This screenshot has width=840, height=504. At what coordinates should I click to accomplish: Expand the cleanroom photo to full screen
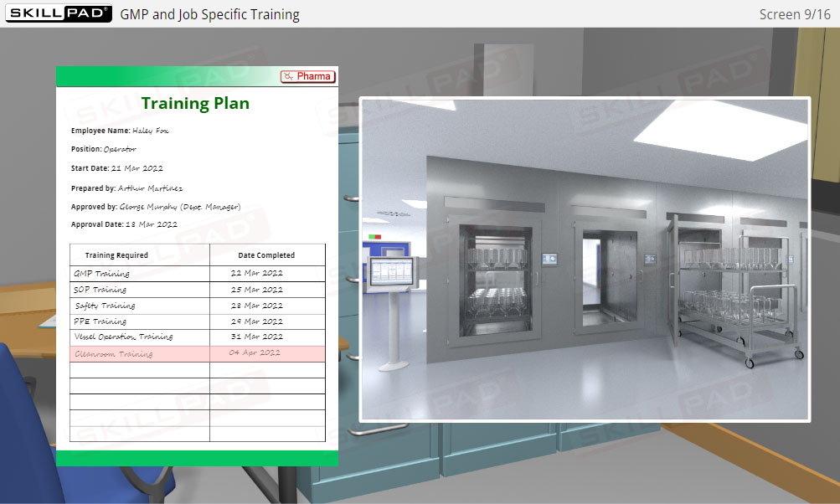(585, 256)
